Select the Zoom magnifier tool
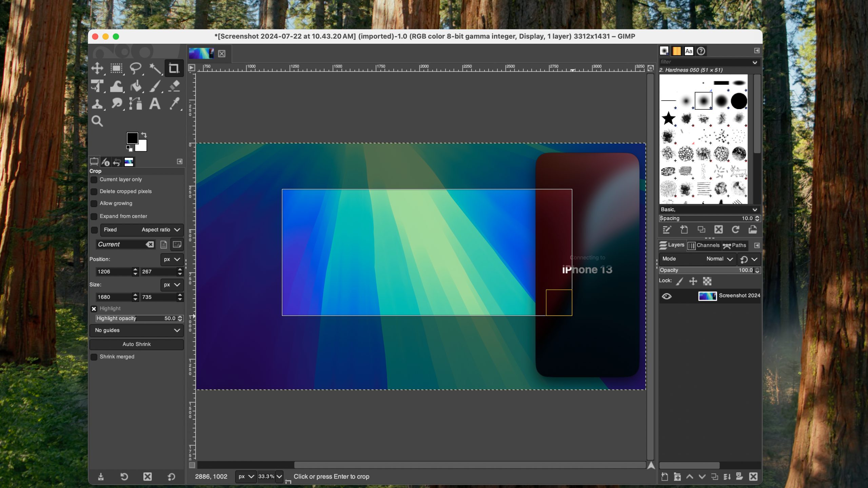Viewport: 868px width, 488px height. tap(97, 121)
